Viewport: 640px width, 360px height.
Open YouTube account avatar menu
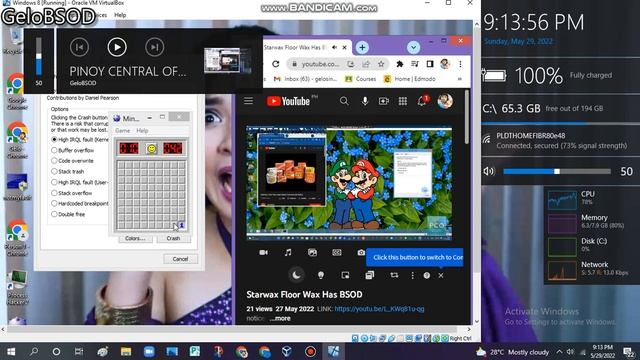445,101
